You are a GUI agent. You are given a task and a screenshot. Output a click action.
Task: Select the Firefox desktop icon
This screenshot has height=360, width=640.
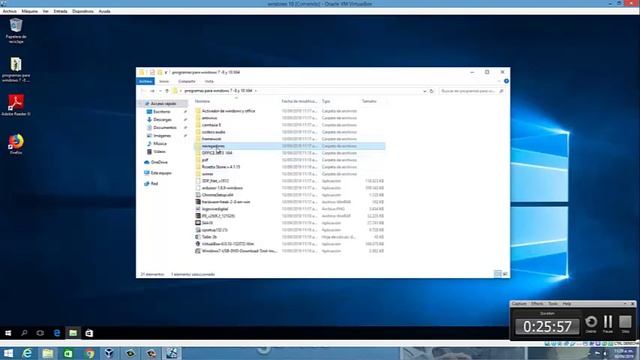(16, 144)
